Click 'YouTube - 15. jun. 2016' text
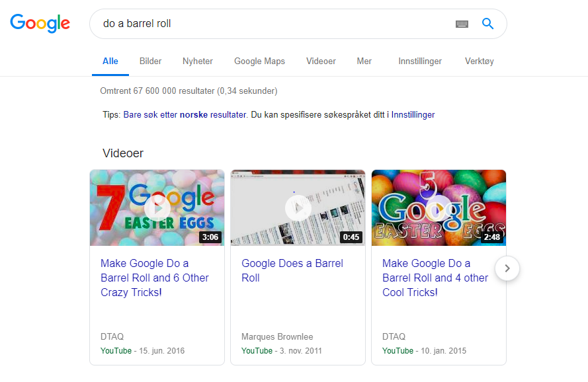Viewport: 588px width, 382px height. coord(142,351)
